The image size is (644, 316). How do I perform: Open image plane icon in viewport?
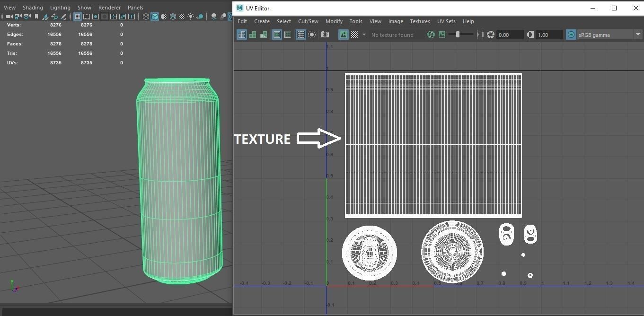pos(45,17)
